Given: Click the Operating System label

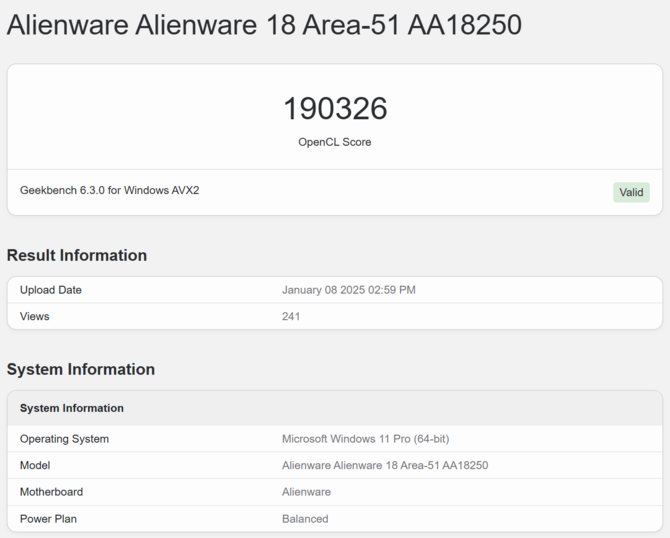Looking at the screenshot, I should point(65,439).
